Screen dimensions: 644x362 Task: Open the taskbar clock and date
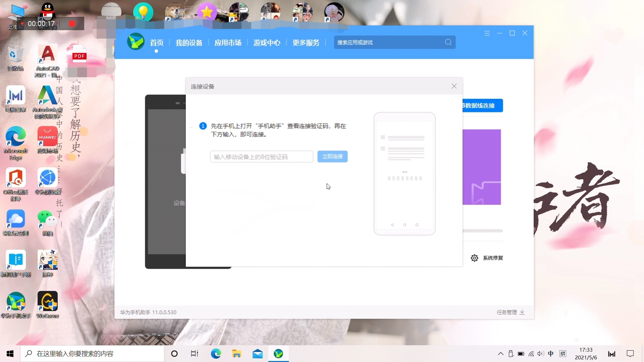click(586, 354)
